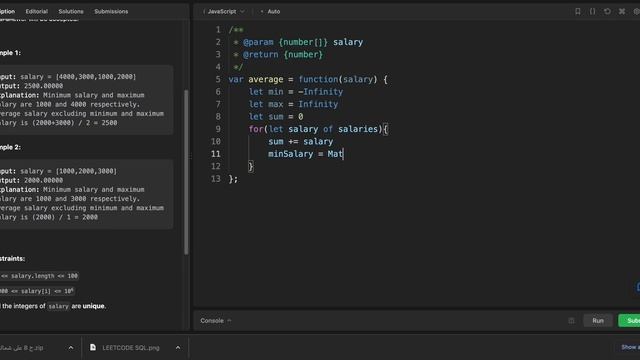Viewport: 640px width, 360px height.
Task: Click the panel divider handle between description and editor
Action: pos(190,156)
